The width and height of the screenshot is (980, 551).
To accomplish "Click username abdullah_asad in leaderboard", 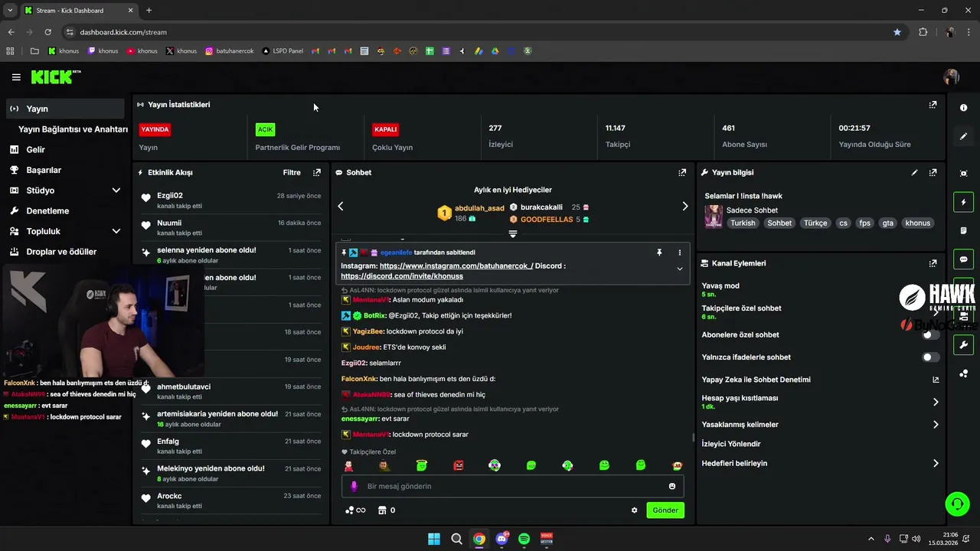I will tap(479, 208).
